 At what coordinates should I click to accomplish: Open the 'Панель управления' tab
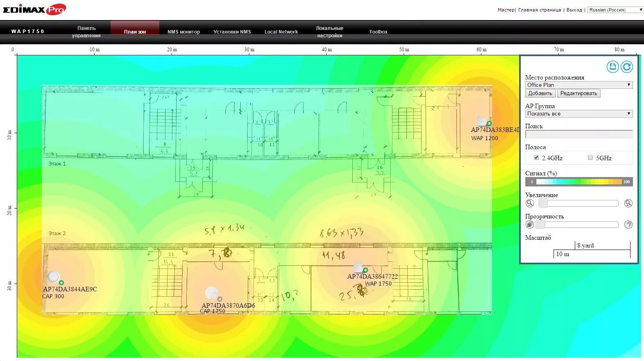click(86, 32)
